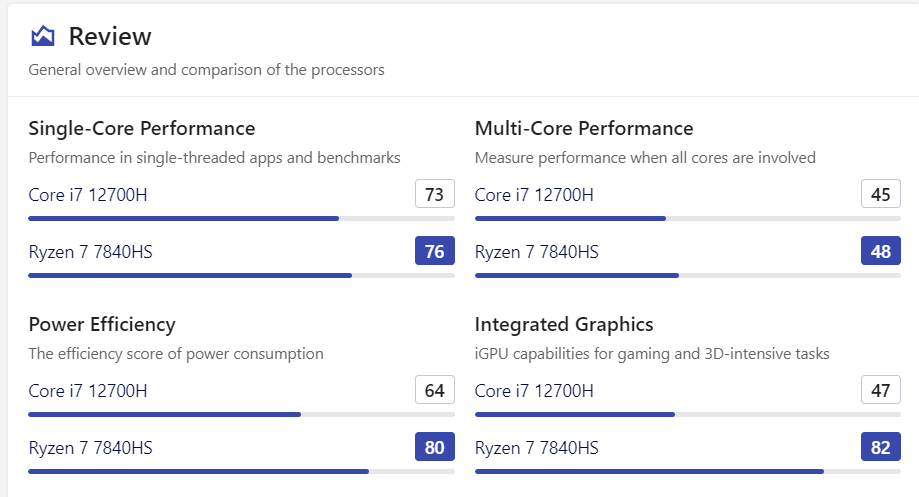
Task: Click Core i7 12700H under Power Efficiency
Action: tap(88, 391)
